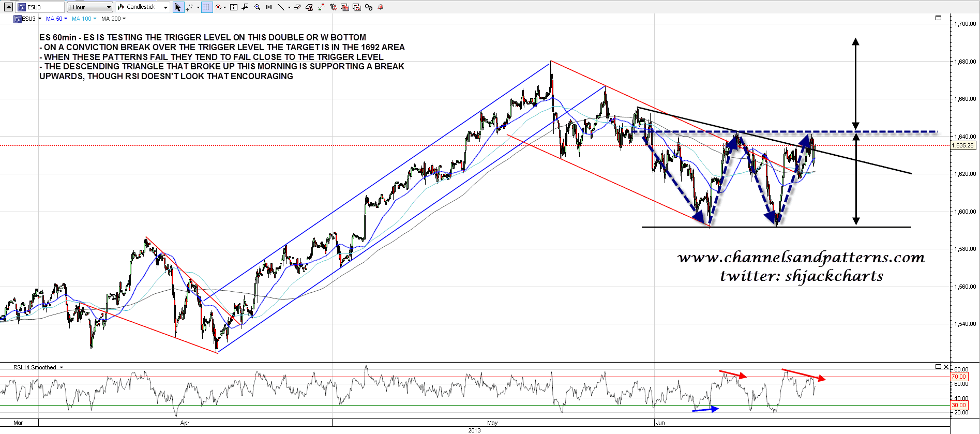
Task: Expand the Candlestick chart type dropdown
Action: [x=143, y=7]
